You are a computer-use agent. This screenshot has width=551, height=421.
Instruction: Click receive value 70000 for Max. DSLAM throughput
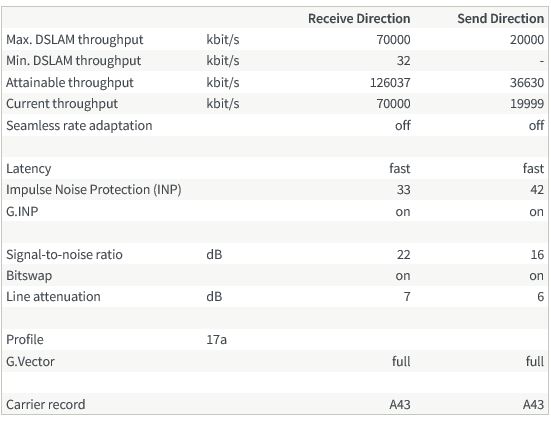393,39
